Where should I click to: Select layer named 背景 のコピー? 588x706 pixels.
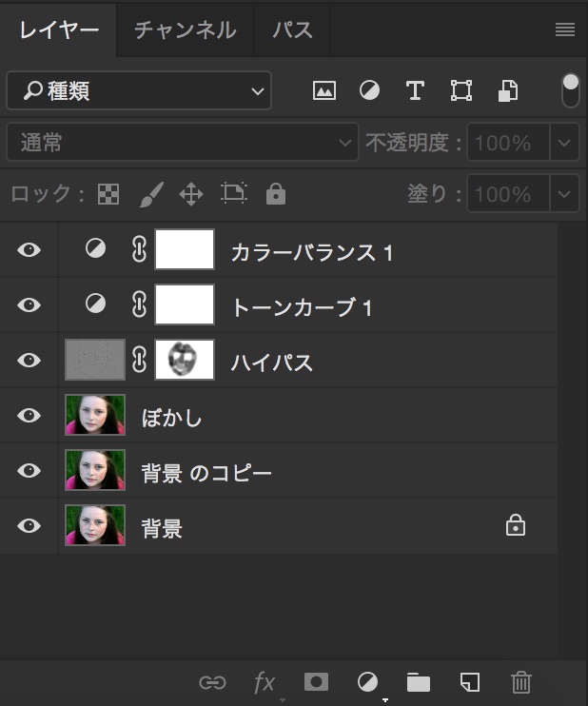(x=206, y=473)
